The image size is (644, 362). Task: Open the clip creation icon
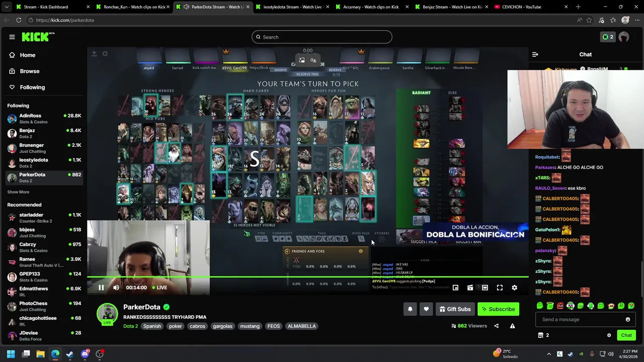tap(470, 288)
